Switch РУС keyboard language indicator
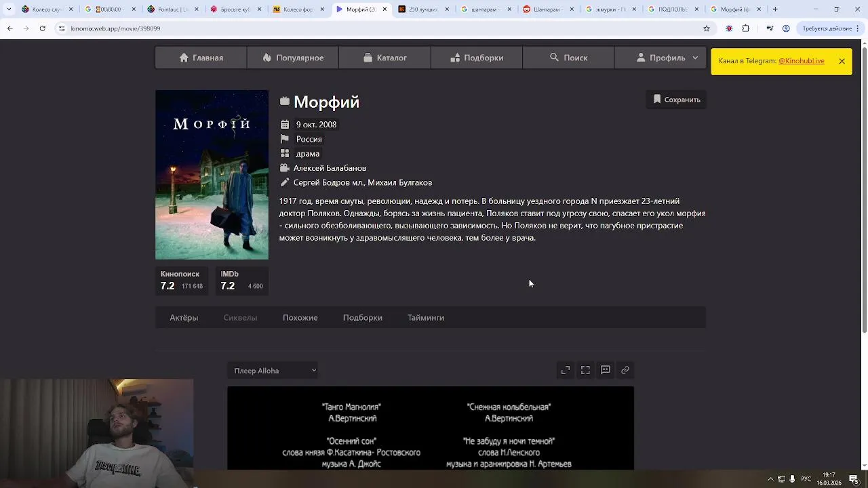This screenshot has height=488, width=868. coord(806,479)
